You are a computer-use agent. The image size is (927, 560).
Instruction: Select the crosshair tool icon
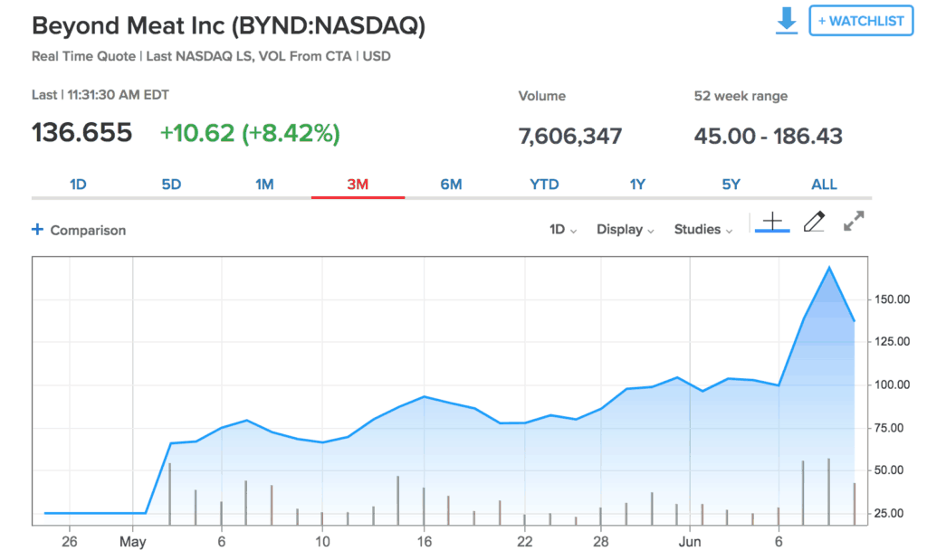tap(772, 222)
